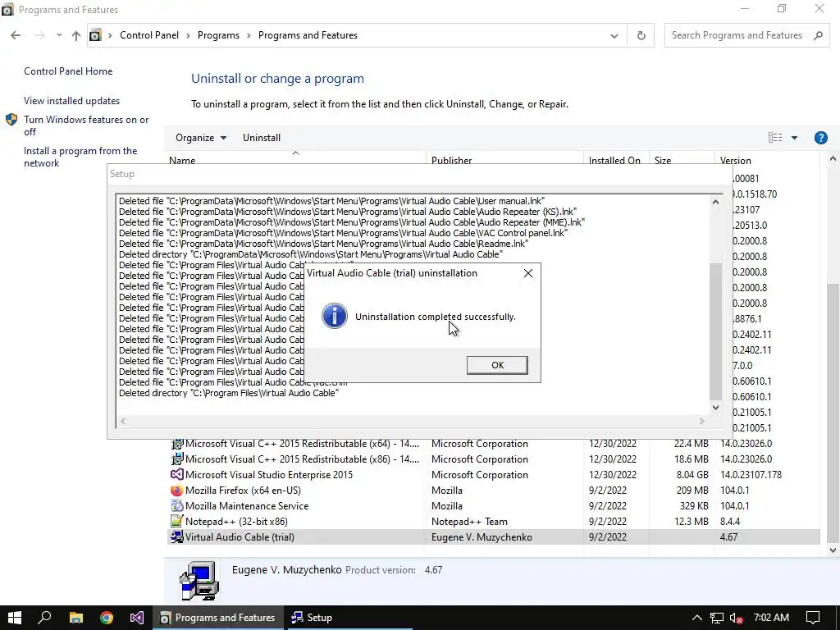
Task: Open the Organize dropdown menu
Action: click(201, 138)
